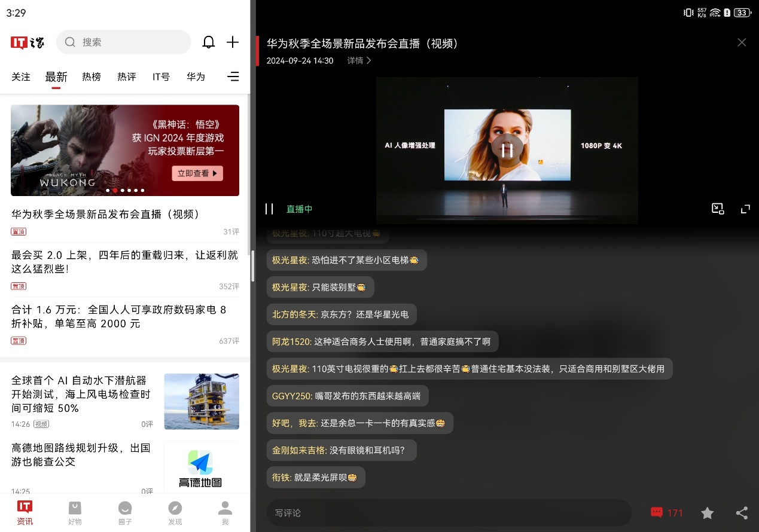Share the livestream using the share icon
This screenshot has height=532, width=759.
[x=742, y=512]
